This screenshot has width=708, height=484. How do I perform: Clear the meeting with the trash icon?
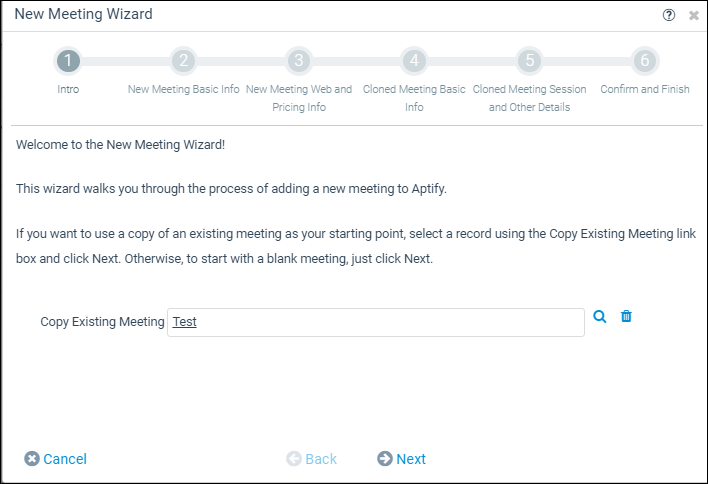coord(626,316)
